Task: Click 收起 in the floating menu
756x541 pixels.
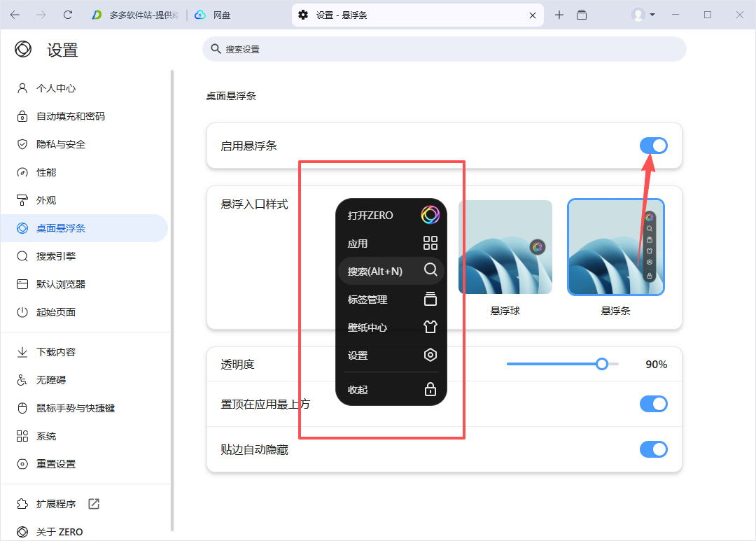Action: (x=358, y=390)
